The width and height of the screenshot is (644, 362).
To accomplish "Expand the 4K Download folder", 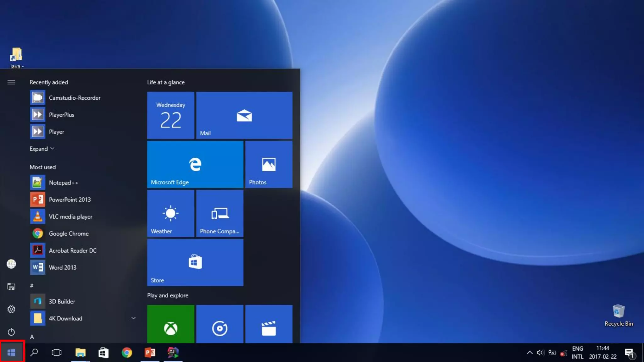I will (x=133, y=318).
